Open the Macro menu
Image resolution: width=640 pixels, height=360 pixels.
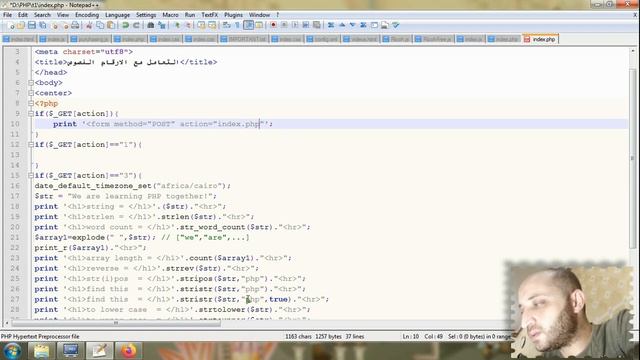(170, 15)
